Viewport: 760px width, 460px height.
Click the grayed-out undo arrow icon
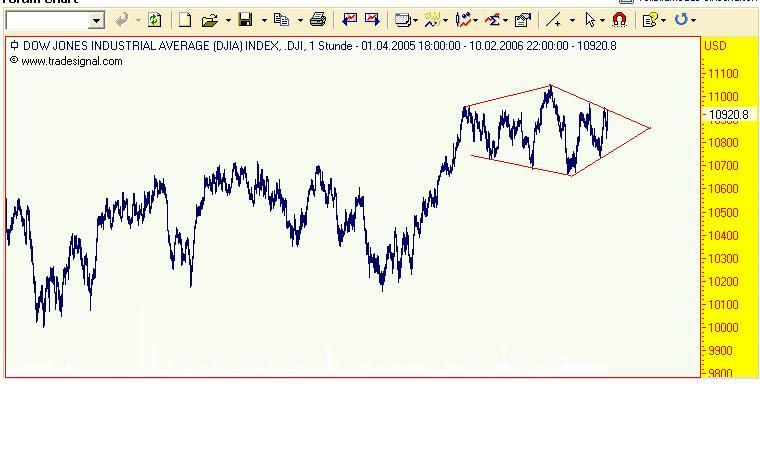(x=122, y=20)
